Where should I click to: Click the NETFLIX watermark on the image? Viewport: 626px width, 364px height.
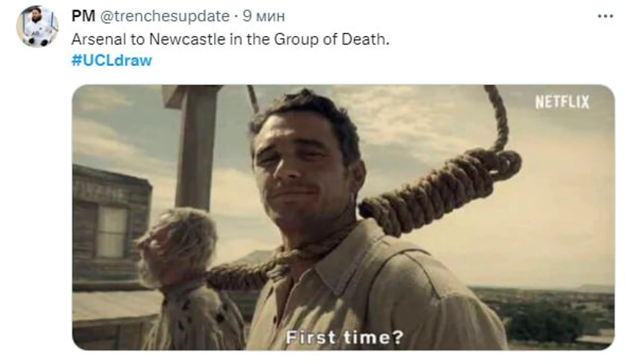pos(562,102)
